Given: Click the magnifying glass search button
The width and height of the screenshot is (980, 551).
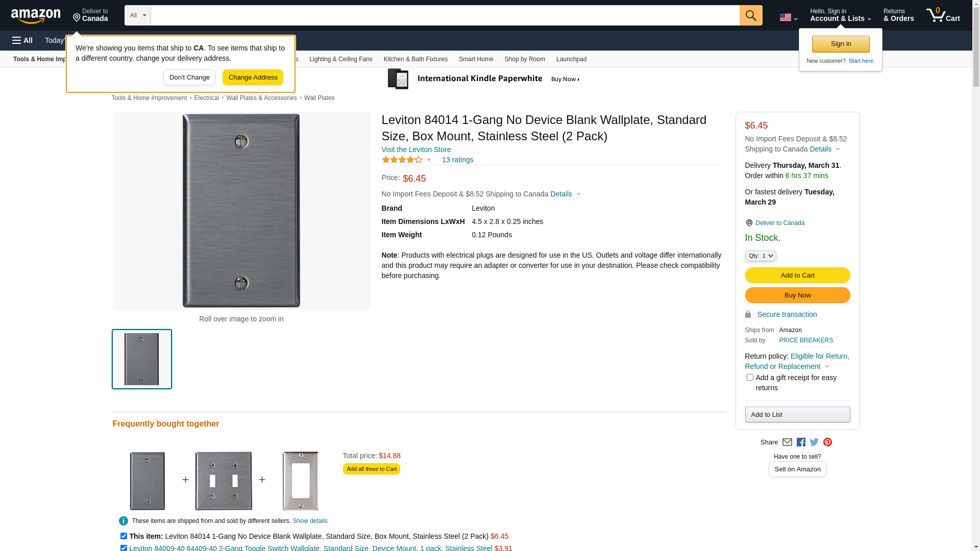Looking at the screenshot, I should (750, 15).
